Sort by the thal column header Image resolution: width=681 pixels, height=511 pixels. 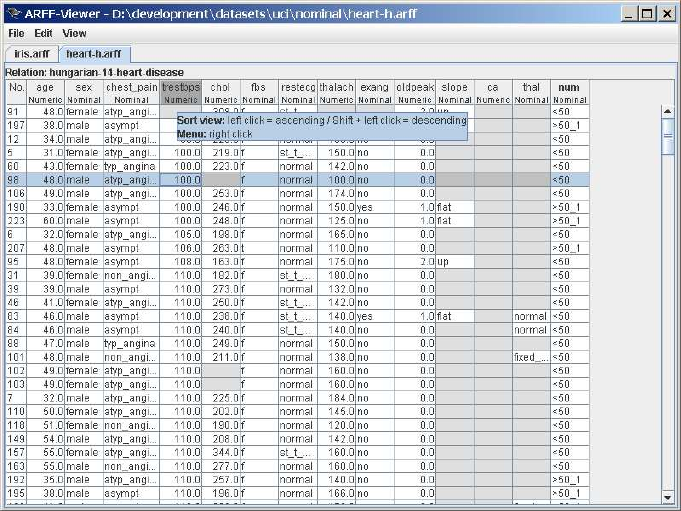531,93
